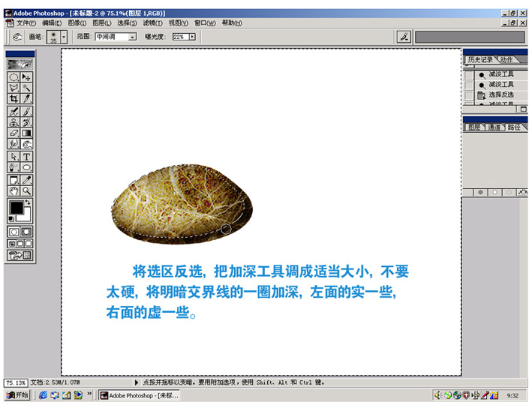Open the 编辑 menu

tap(52, 22)
